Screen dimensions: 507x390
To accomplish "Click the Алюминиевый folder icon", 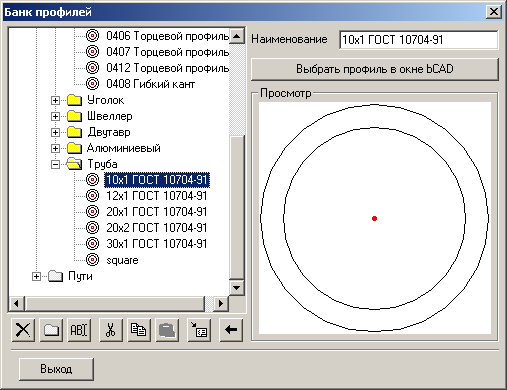I will [x=74, y=148].
